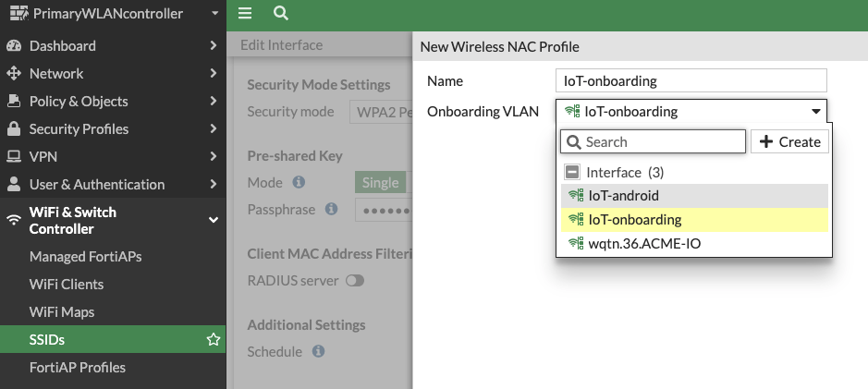Click the Passphrase info icon
Viewport: 868px width, 389px height.
(331, 210)
